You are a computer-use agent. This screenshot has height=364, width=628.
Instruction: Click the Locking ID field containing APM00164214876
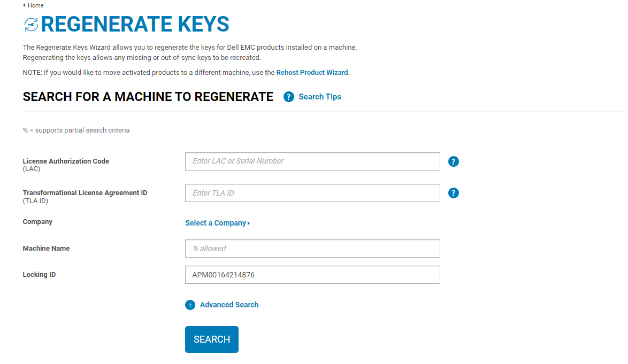pos(312,274)
